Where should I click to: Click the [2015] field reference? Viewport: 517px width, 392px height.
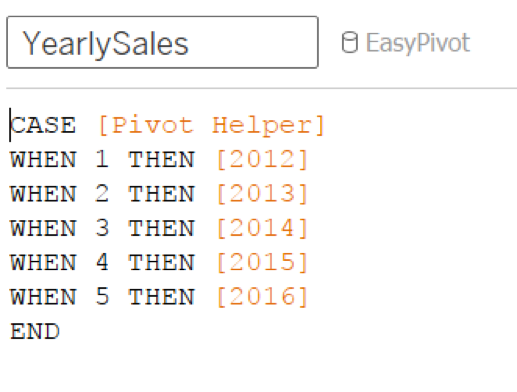click(x=262, y=263)
